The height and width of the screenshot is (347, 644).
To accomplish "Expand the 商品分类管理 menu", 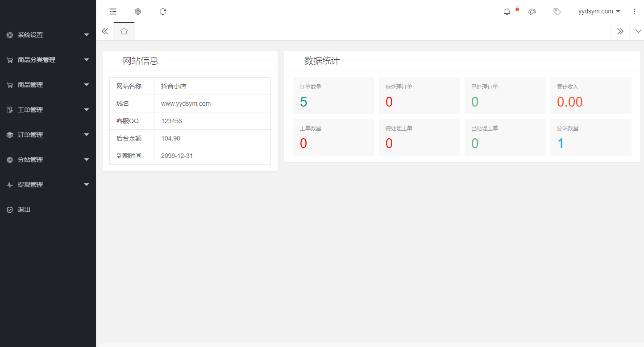I will click(x=48, y=60).
